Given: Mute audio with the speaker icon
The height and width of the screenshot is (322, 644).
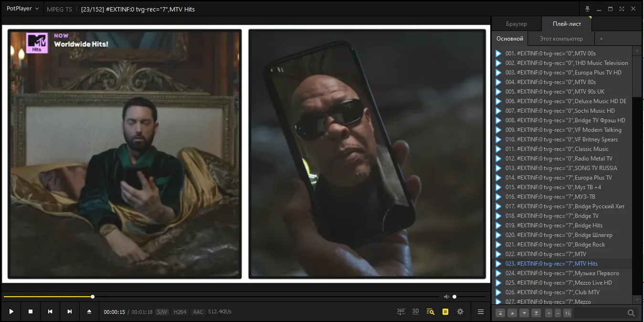Looking at the screenshot, I should (446, 297).
